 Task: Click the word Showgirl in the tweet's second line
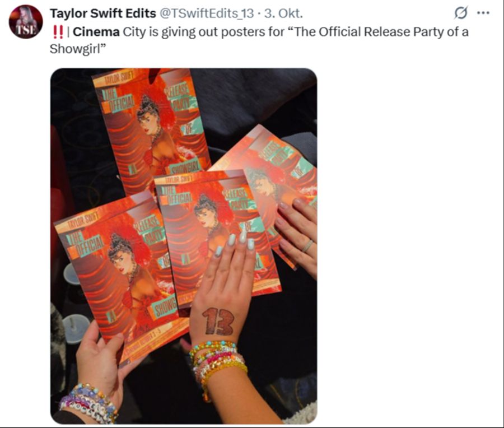point(76,49)
